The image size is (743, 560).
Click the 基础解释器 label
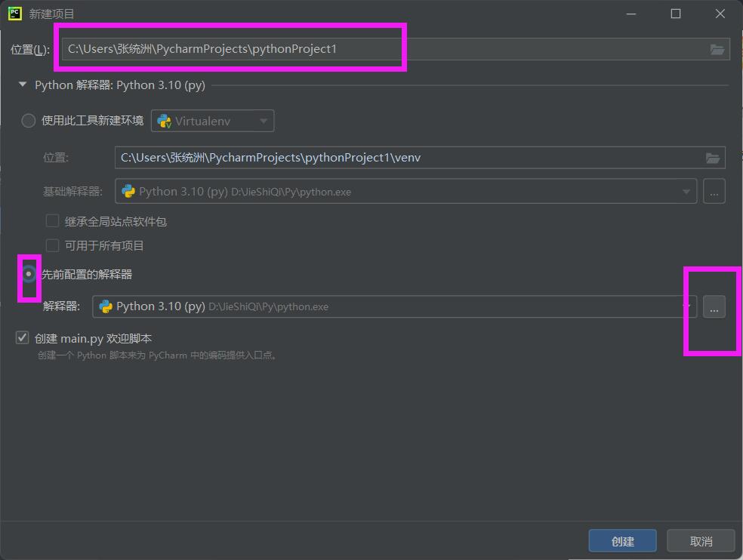coord(72,192)
